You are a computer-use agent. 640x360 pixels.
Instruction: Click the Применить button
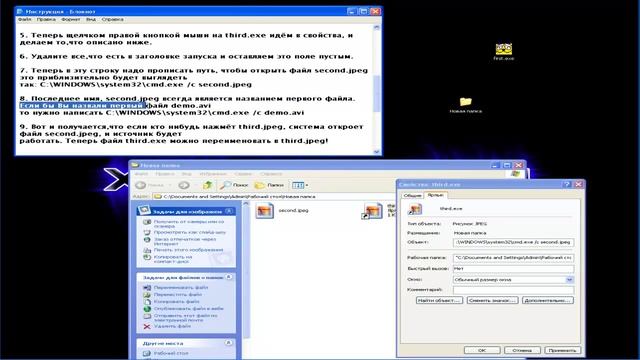562,350
